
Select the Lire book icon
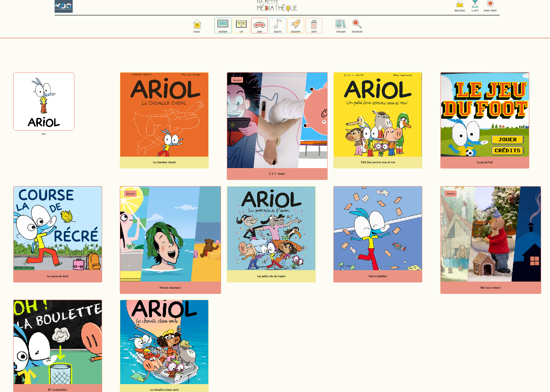pyautogui.click(x=241, y=25)
